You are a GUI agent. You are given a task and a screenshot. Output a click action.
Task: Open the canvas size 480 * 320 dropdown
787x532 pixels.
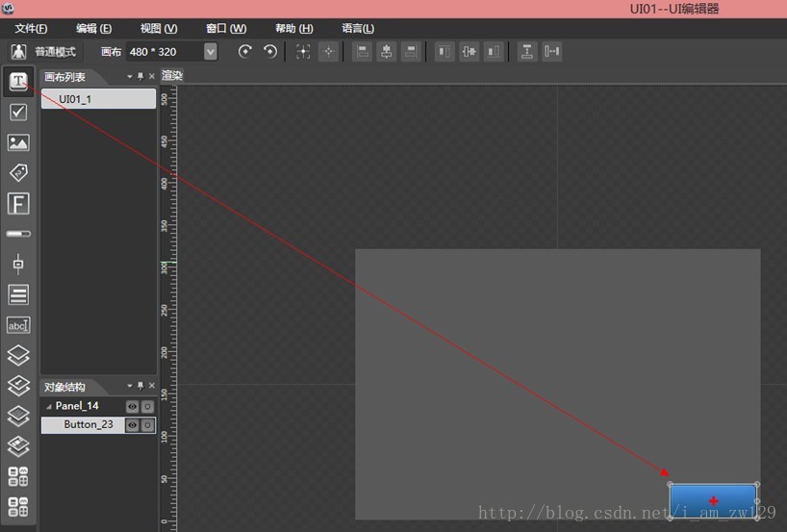pyautogui.click(x=211, y=51)
